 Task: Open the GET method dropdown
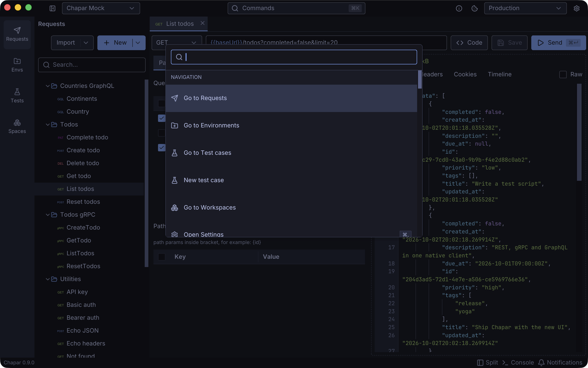(x=177, y=43)
